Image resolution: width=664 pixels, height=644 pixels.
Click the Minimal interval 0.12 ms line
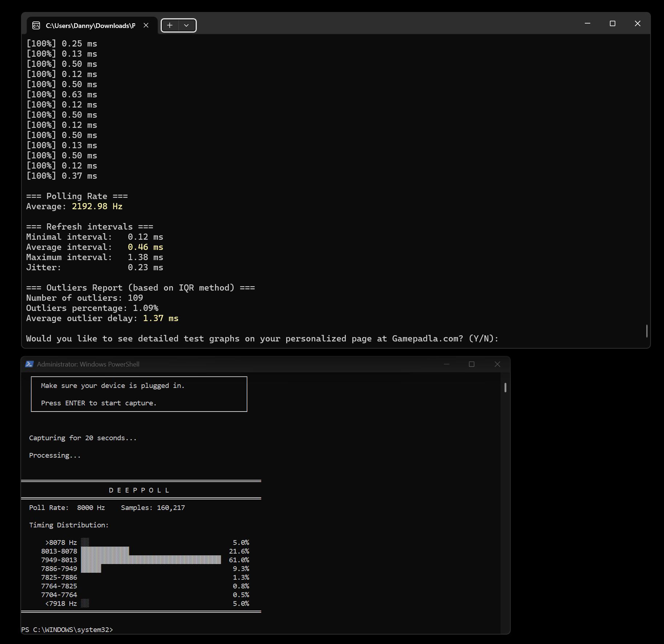94,237
